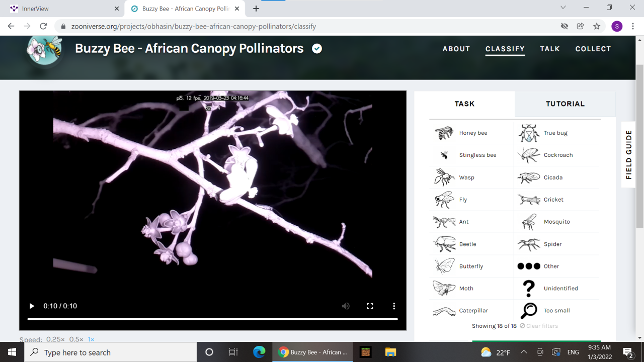This screenshot has height=362, width=644.
Task: Select the Beetle illustration
Action: [444, 244]
